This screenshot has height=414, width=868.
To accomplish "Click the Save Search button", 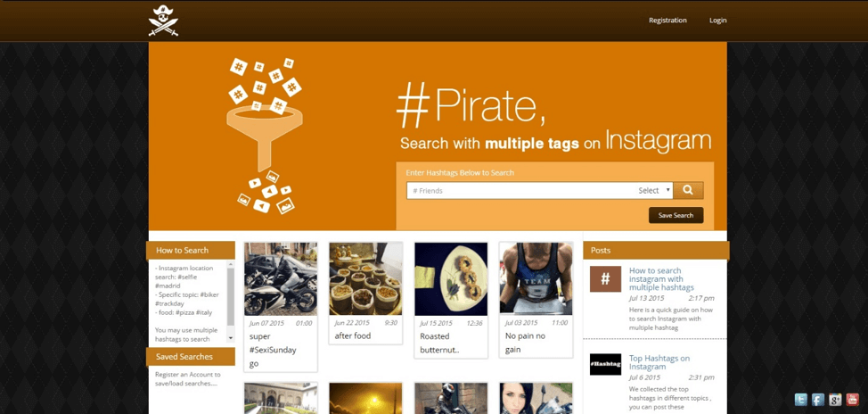I will 676,216.
